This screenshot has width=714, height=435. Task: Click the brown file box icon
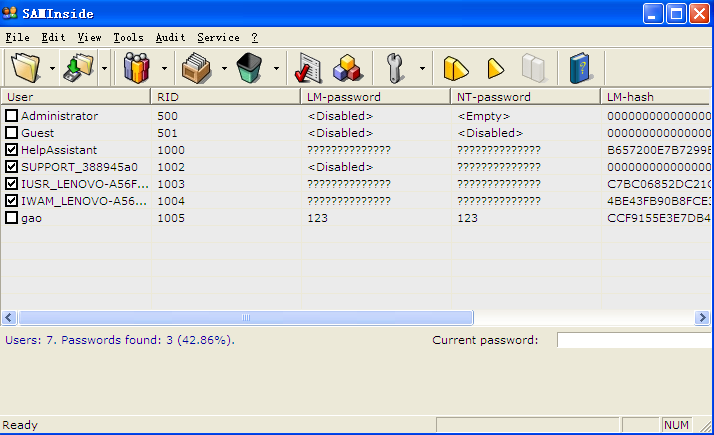point(196,68)
